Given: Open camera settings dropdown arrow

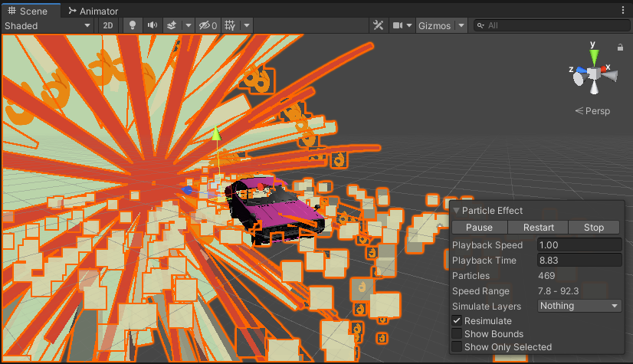Looking at the screenshot, I should [409, 25].
